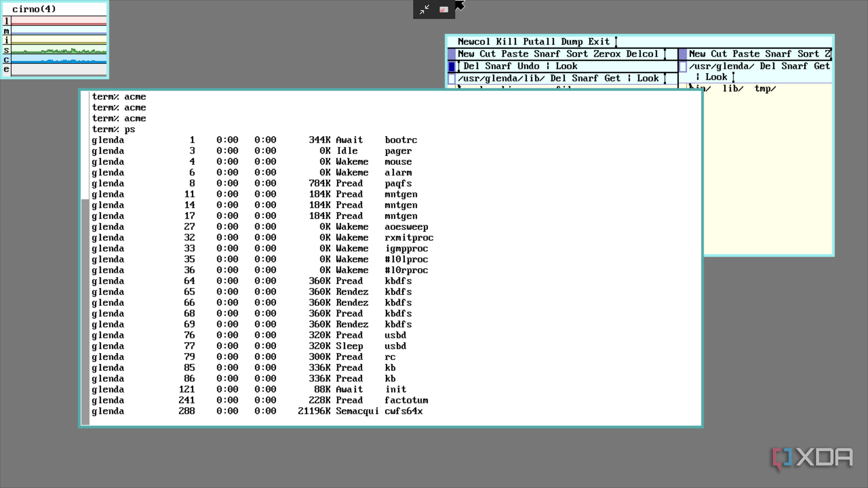Screen dimensions: 868x488
Task: Click Look in the /usr/glenda/ window tag
Action: (716, 77)
